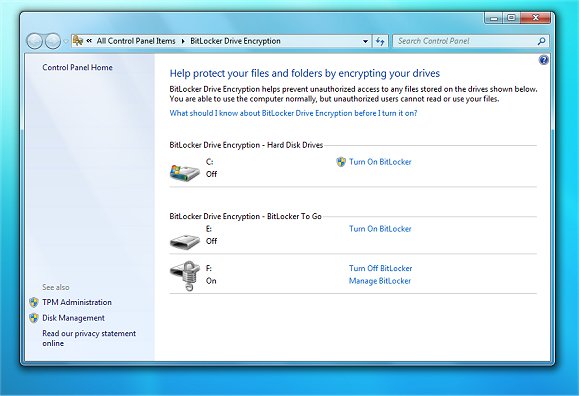Expand the address bar breadcrumb chevron

click(x=89, y=41)
